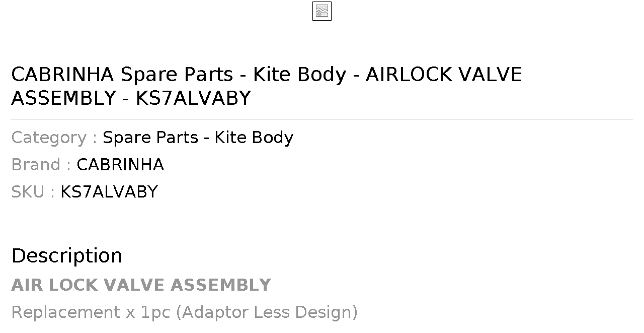This screenshot has height=333, width=644.
Task: Open the Spare Parts - Kite Body category link
Action: click(198, 138)
